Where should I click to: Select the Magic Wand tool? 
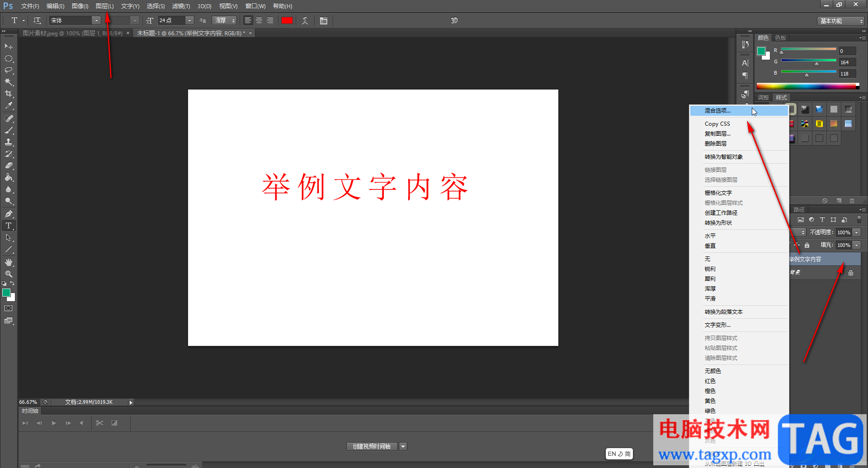coord(9,82)
